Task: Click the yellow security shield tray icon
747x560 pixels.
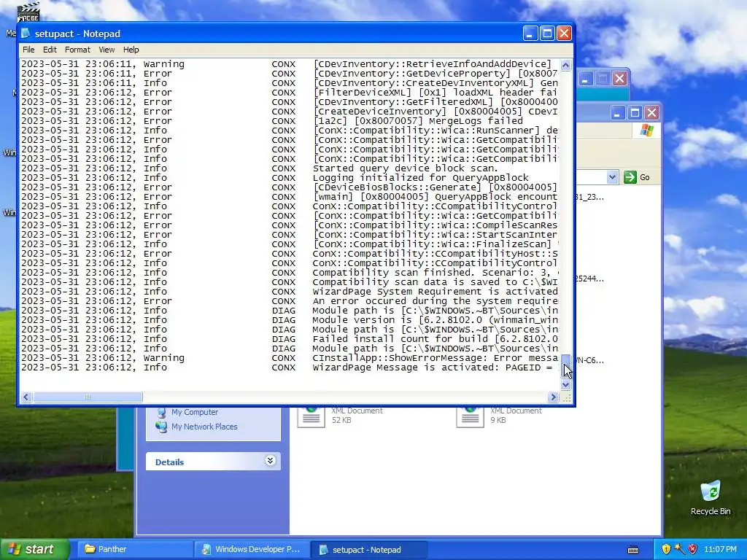Action: (x=666, y=549)
